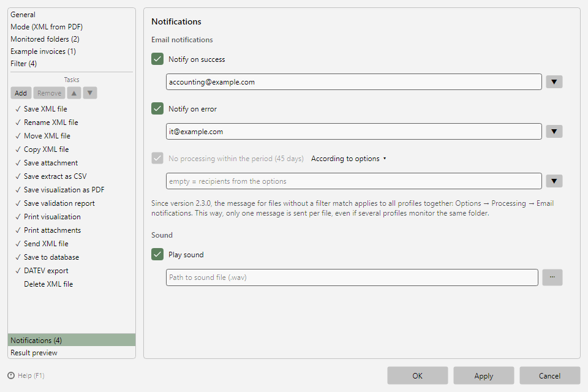
Task: Move selected task up with arrow button
Action: click(x=74, y=93)
